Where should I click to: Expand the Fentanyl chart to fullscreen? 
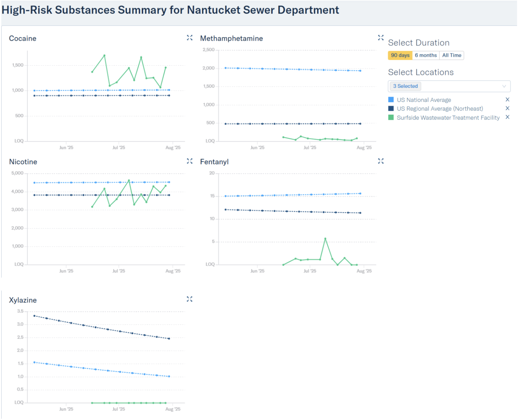click(381, 161)
